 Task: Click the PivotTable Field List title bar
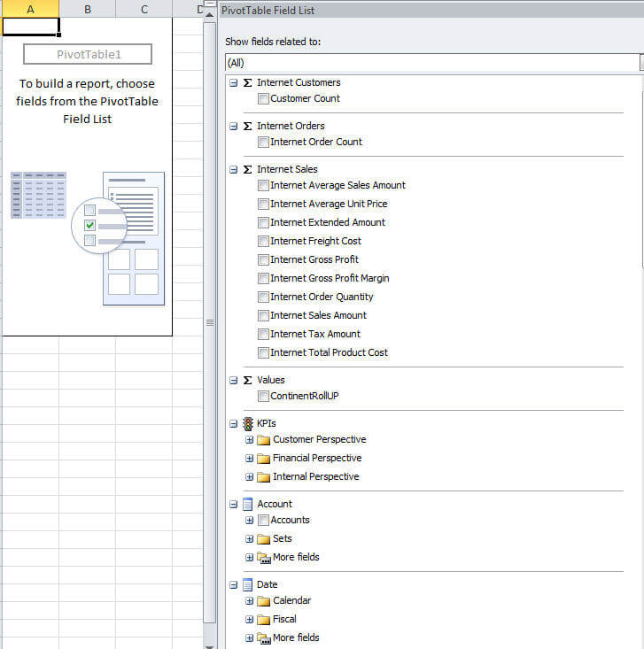[x=431, y=10]
